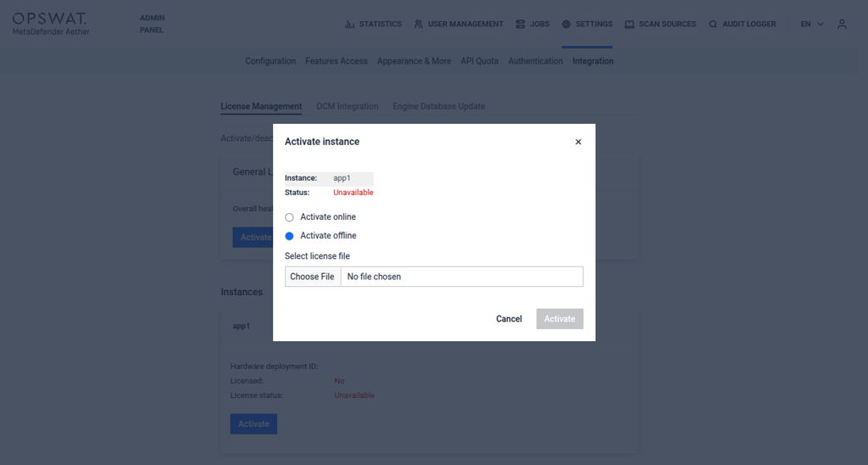Go to the Authentication settings tab
Image resolution: width=868 pixels, height=465 pixels.
click(535, 61)
